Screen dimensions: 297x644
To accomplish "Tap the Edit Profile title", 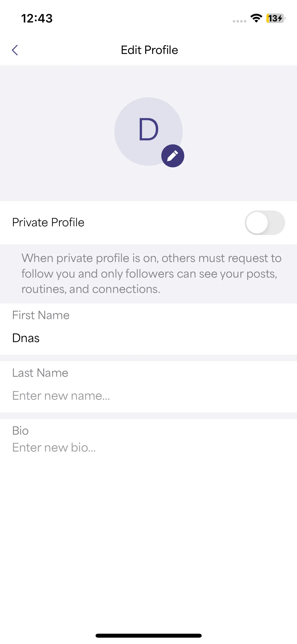I will [149, 50].
